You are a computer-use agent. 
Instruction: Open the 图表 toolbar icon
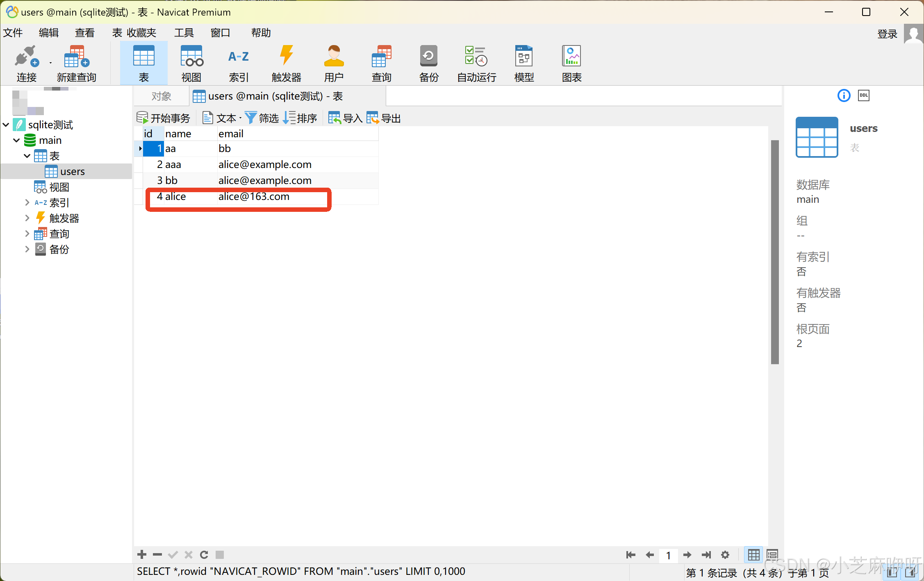(571, 62)
